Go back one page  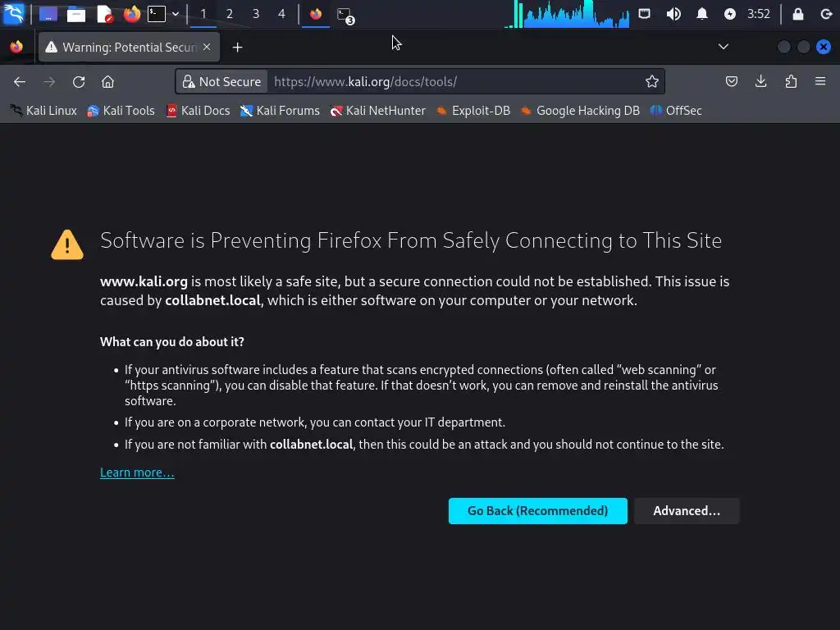20,81
